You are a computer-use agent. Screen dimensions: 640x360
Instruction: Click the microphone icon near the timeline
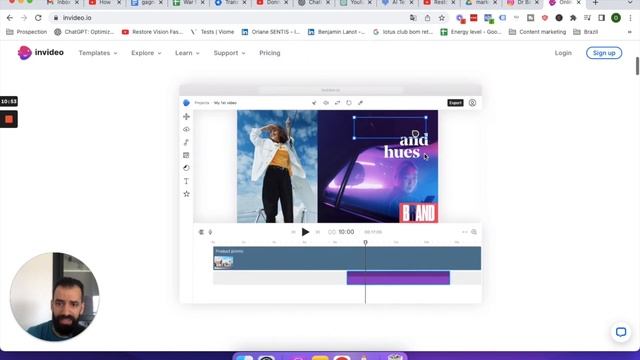click(210, 232)
